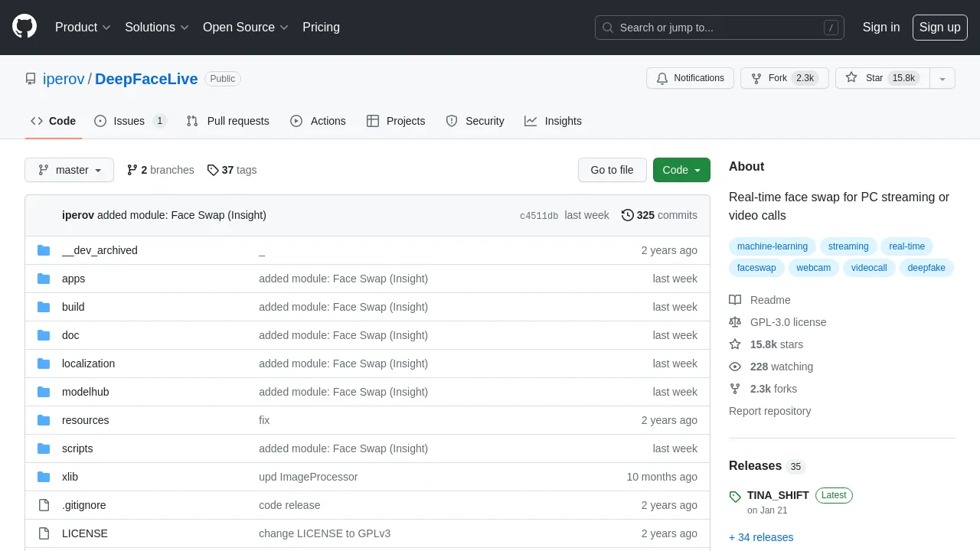Select the machine-learning topic tag
Screen dimensions: 980x551
pos(773,246)
